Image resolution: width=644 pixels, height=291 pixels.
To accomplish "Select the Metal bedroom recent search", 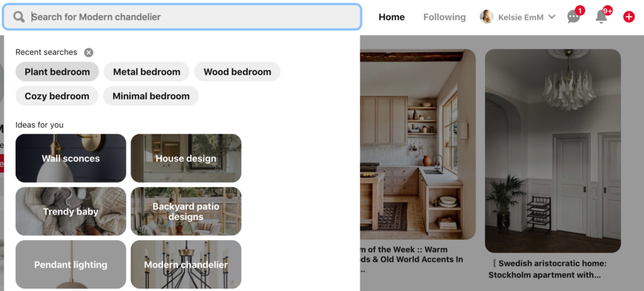I will [147, 72].
